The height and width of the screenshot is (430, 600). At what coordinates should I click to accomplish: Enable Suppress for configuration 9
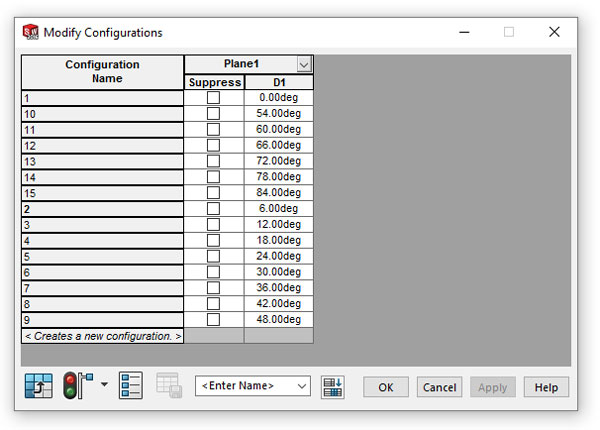click(213, 320)
